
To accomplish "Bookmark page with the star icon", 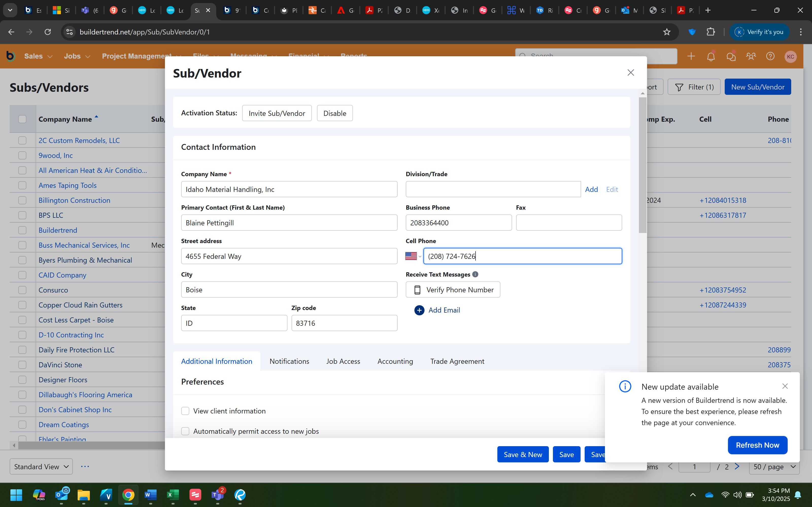I will pyautogui.click(x=667, y=32).
